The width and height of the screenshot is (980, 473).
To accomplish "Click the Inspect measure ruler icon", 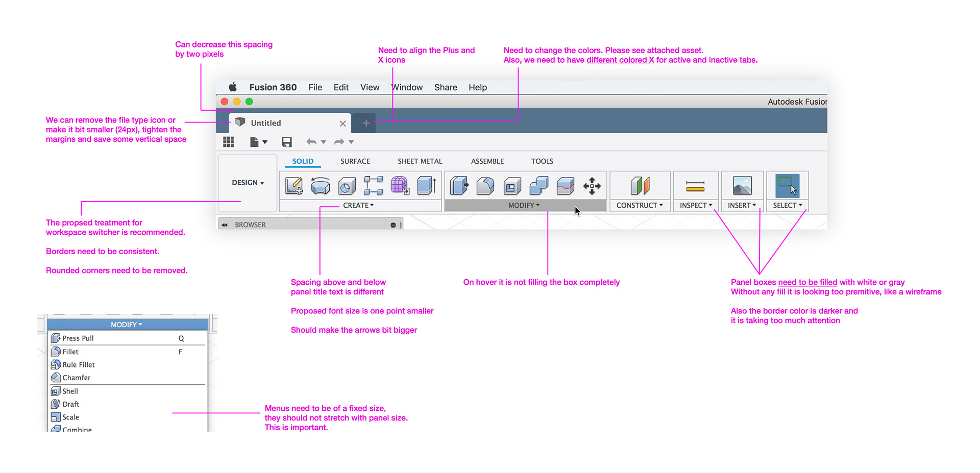I will coord(695,187).
